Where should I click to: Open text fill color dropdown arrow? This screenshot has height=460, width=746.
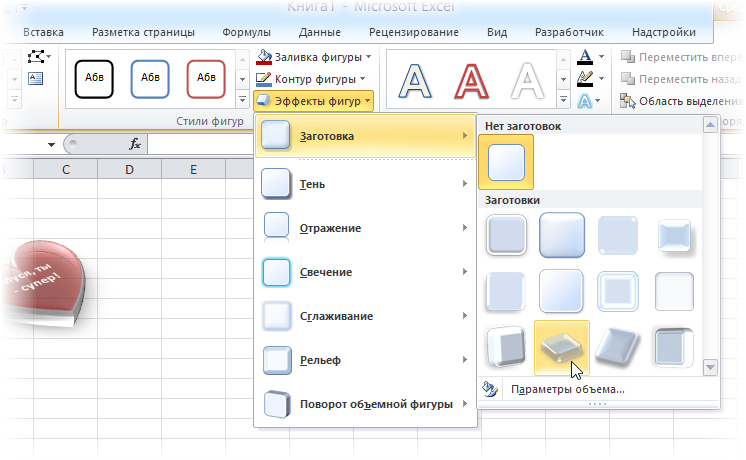(601, 57)
